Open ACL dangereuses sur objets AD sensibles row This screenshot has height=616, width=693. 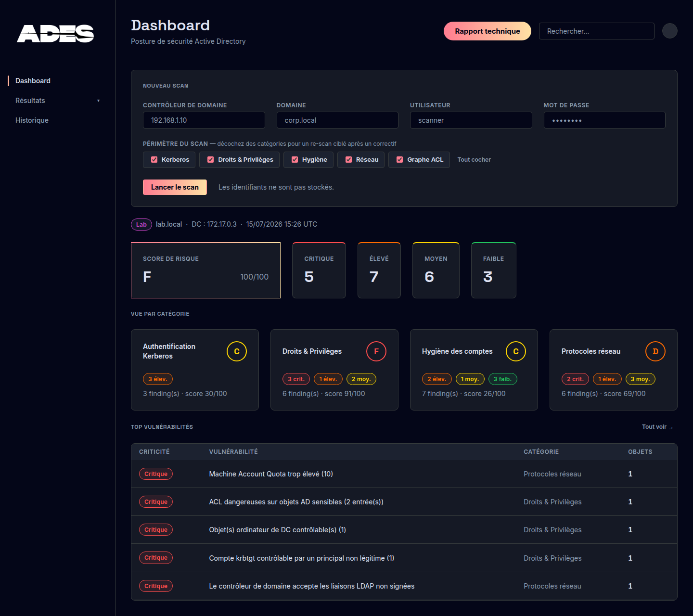(404, 502)
